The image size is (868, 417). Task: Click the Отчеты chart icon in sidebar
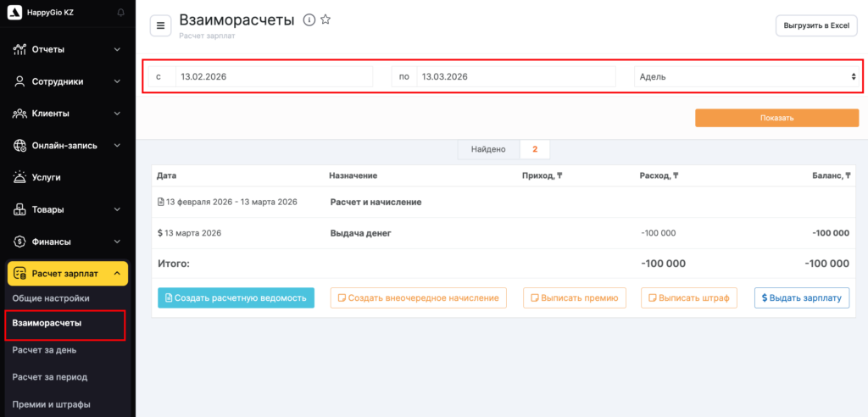pyautogui.click(x=19, y=49)
